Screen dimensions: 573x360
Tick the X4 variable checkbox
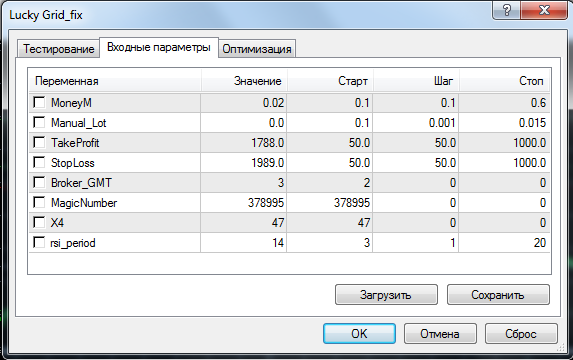point(39,222)
